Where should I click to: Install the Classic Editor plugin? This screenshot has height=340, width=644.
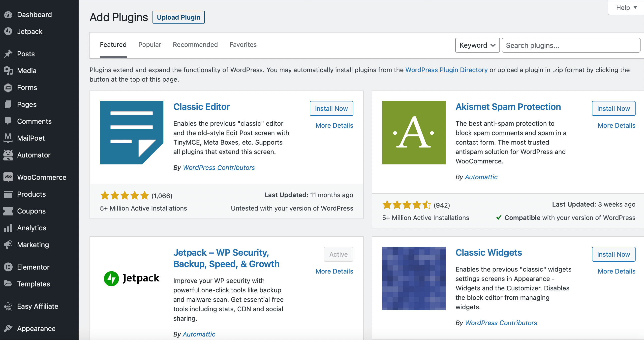point(331,109)
